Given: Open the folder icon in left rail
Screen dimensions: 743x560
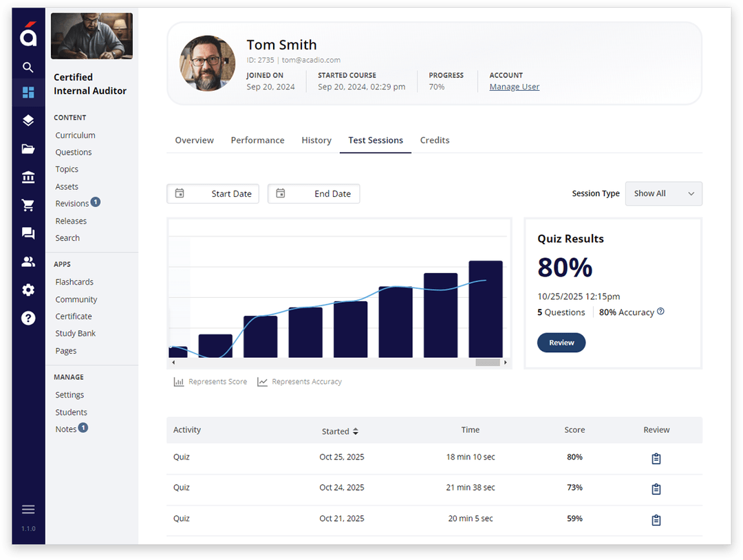Looking at the screenshot, I should (28, 149).
